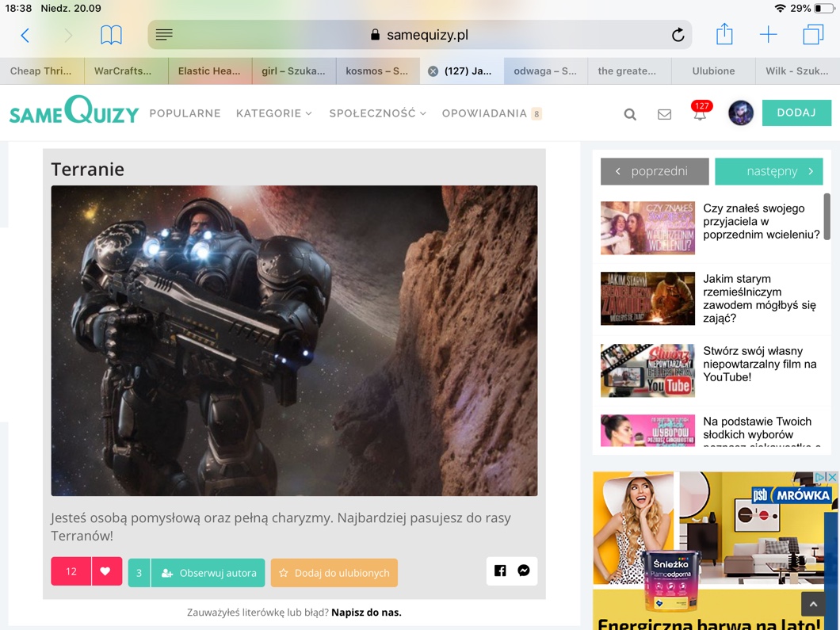Open YouTube film quiz thumbnail
Viewport: 840px width, 630px height.
pos(647,370)
